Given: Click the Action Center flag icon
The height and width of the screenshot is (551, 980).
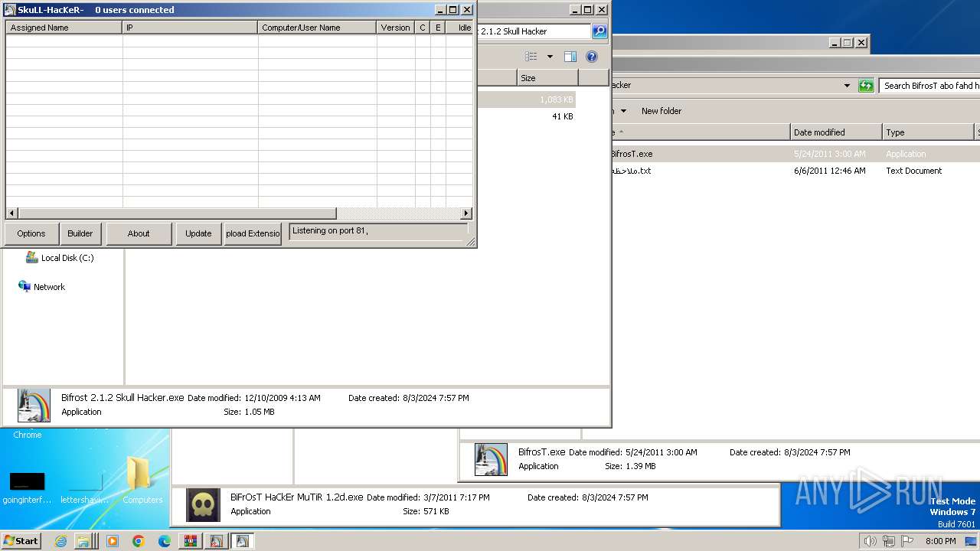Looking at the screenshot, I should point(906,541).
